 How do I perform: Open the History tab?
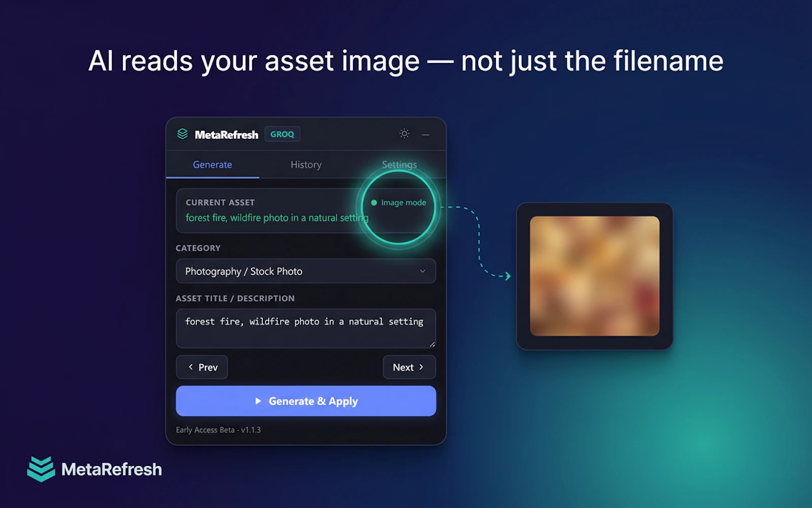[306, 165]
